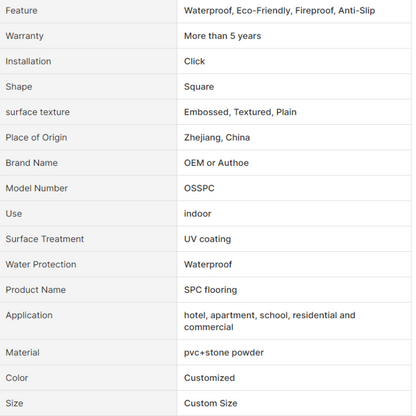Click the Color value 'Customized'

click(209, 378)
